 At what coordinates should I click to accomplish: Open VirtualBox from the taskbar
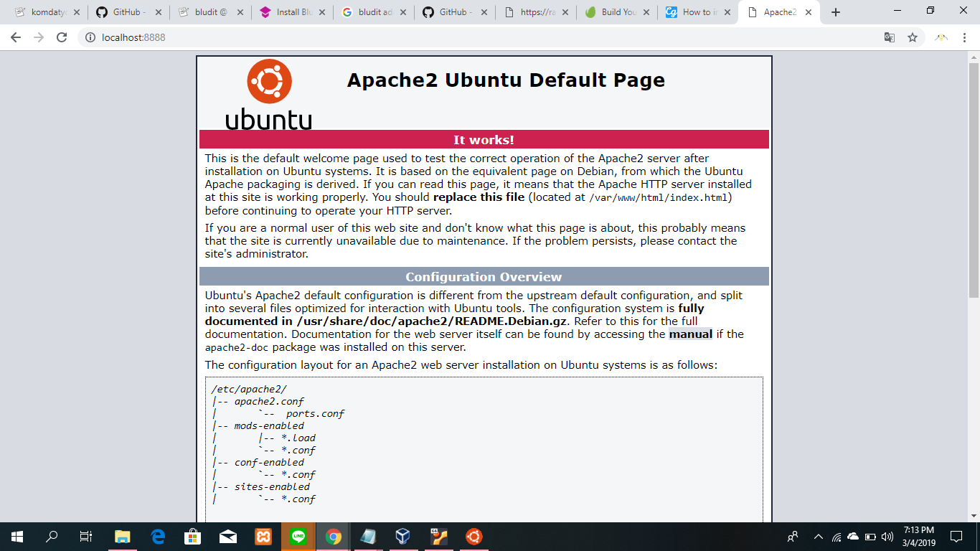[403, 537]
